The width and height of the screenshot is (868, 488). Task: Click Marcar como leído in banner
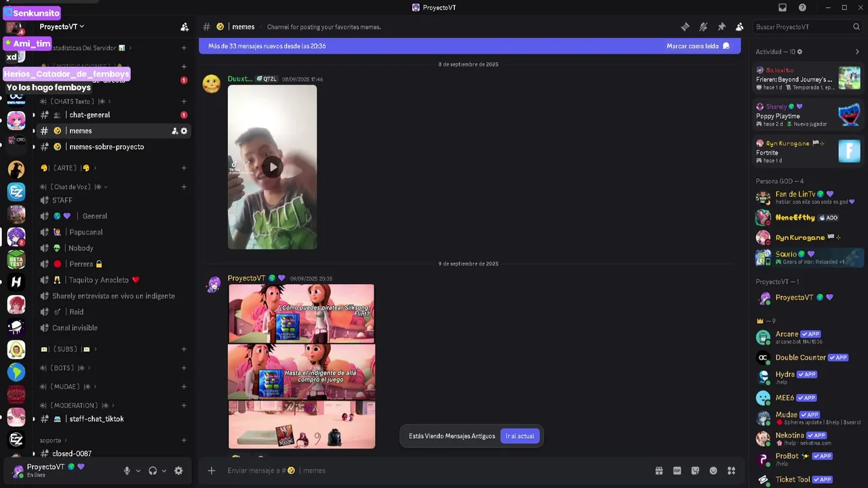(698, 46)
